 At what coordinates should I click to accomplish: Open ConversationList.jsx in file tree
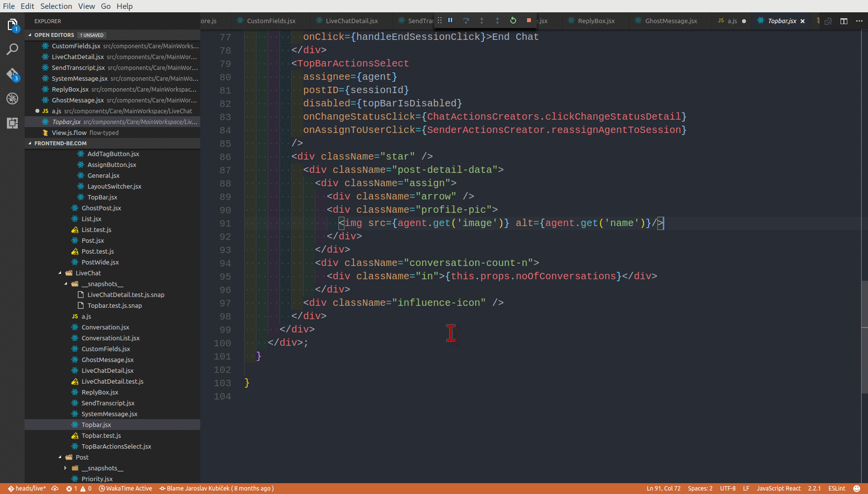coord(110,338)
